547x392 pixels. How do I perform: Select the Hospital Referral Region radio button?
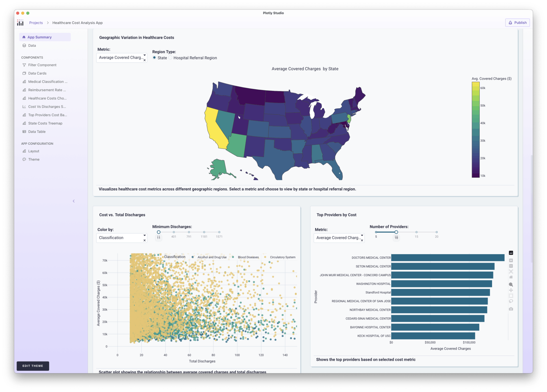[x=170, y=57]
